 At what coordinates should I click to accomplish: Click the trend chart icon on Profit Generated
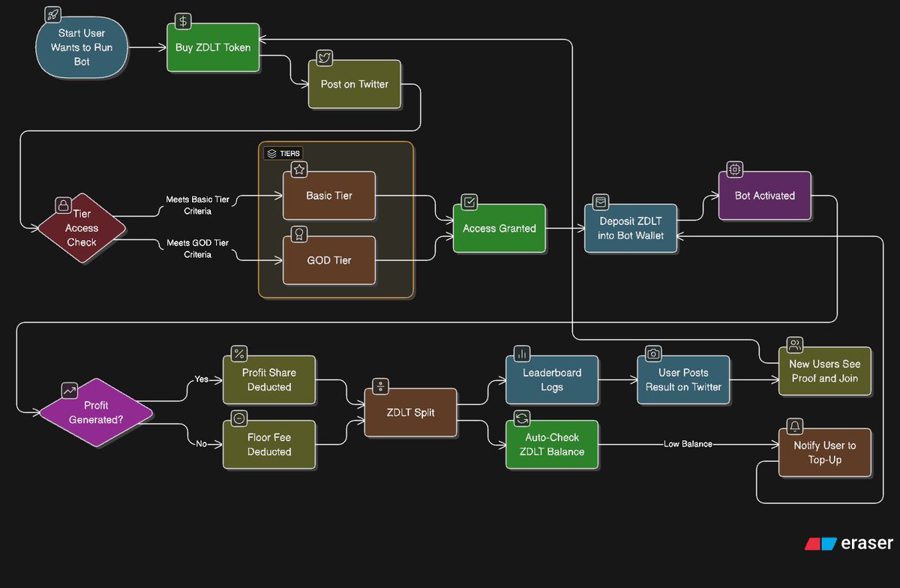click(70, 390)
